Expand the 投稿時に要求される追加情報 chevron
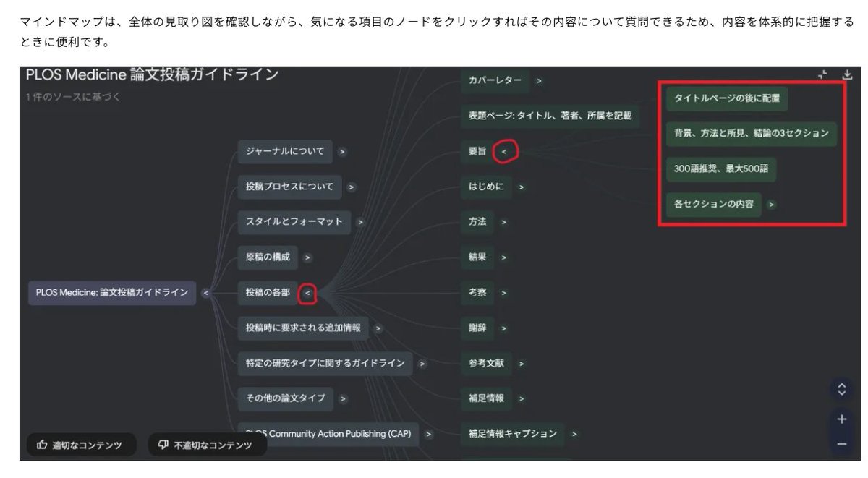 [378, 328]
